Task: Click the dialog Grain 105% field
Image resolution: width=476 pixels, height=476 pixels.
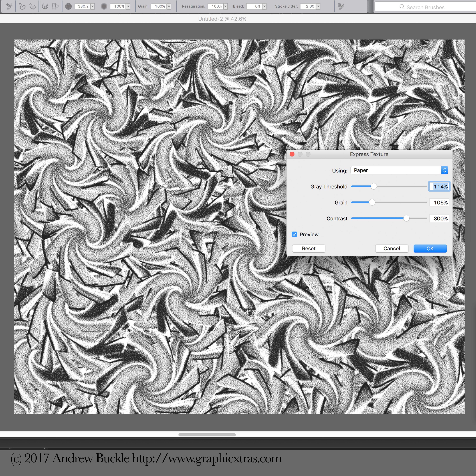Action: 439,202
